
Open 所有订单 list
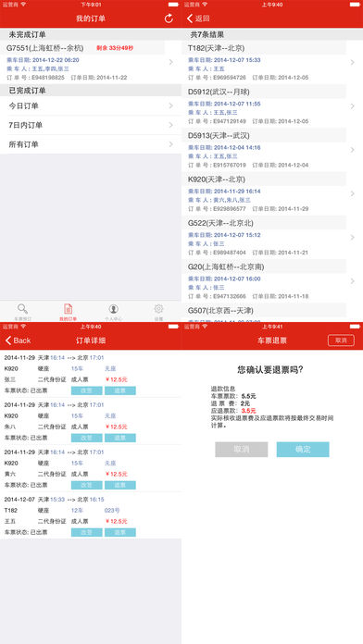91,144
